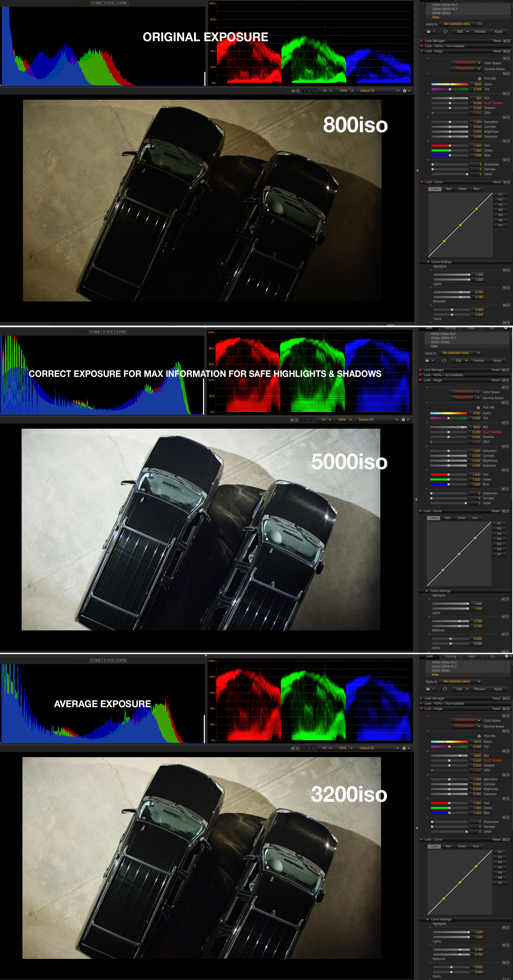Viewer settings gear in the 3200iso panel
Screen dimensions: 513x980
tap(404, 748)
